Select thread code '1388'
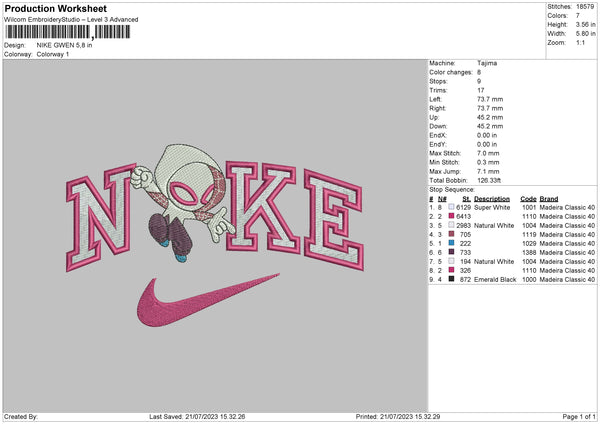The width and height of the screenshot is (600, 424). [529, 252]
